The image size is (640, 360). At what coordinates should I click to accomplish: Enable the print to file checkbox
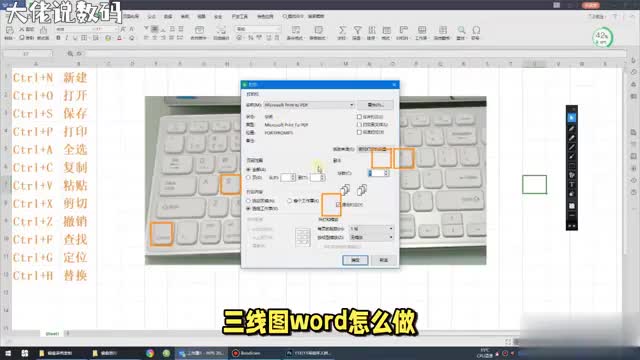pyautogui.click(x=359, y=124)
